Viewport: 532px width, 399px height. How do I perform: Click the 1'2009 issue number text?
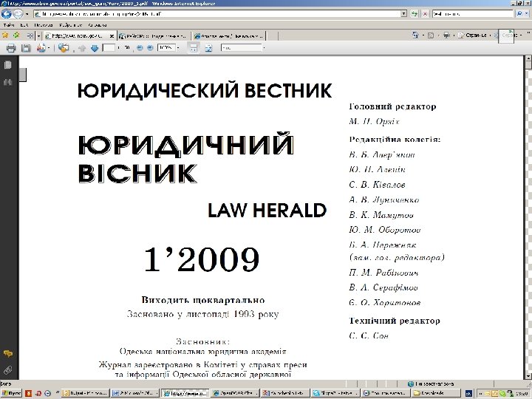202,259
